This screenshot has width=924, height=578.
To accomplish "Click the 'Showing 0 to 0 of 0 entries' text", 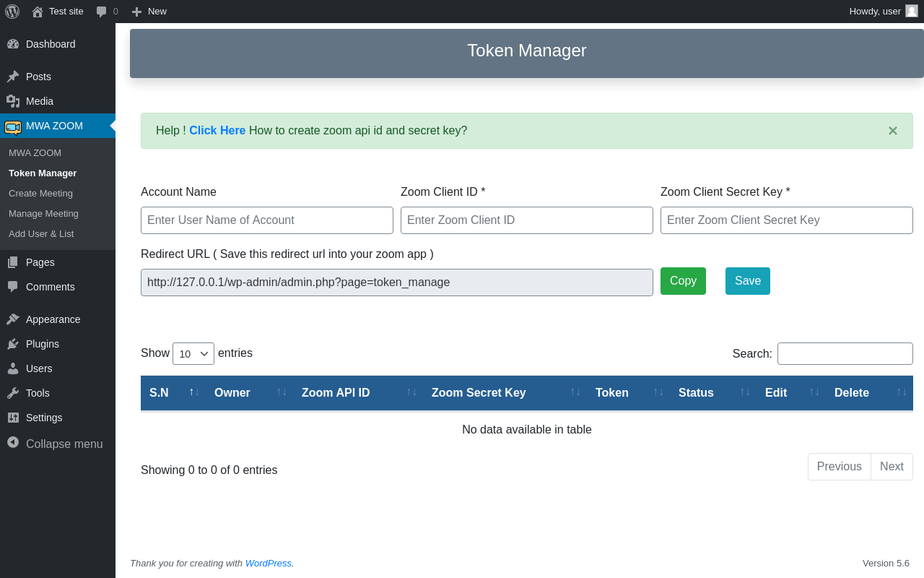I will [x=209, y=470].
